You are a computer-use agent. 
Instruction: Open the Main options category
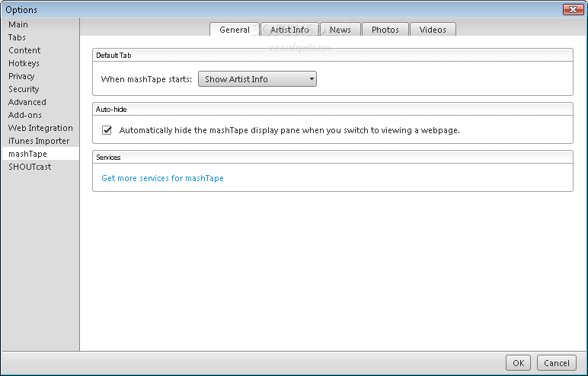point(40,24)
